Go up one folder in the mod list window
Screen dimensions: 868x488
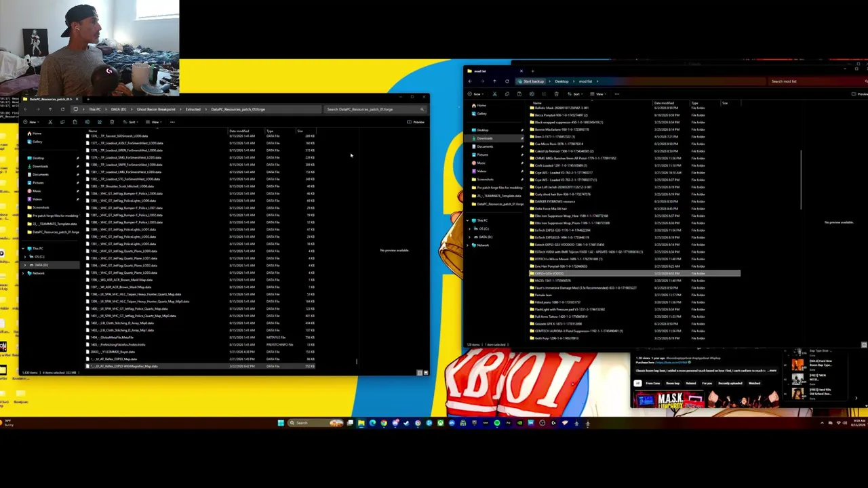pos(494,81)
